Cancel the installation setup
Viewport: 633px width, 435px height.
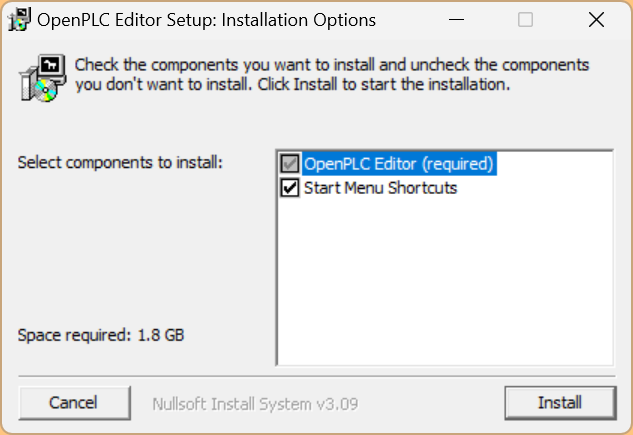coord(73,403)
